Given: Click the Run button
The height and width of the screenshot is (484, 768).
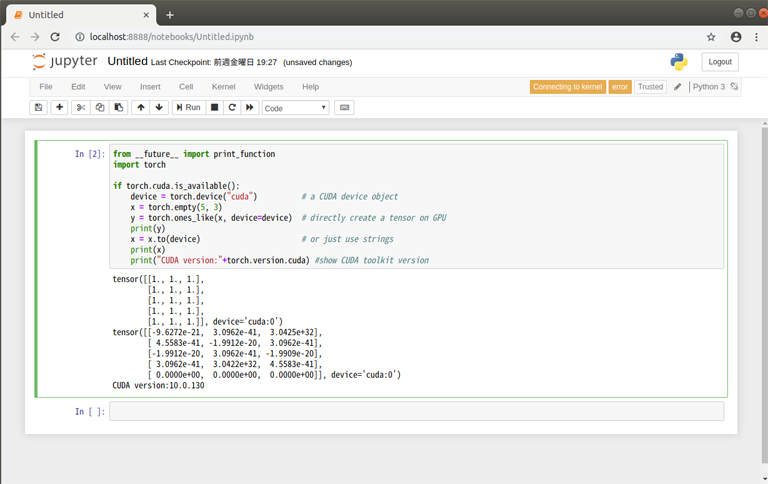Looking at the screenshot, I should [x=188, y=107].
